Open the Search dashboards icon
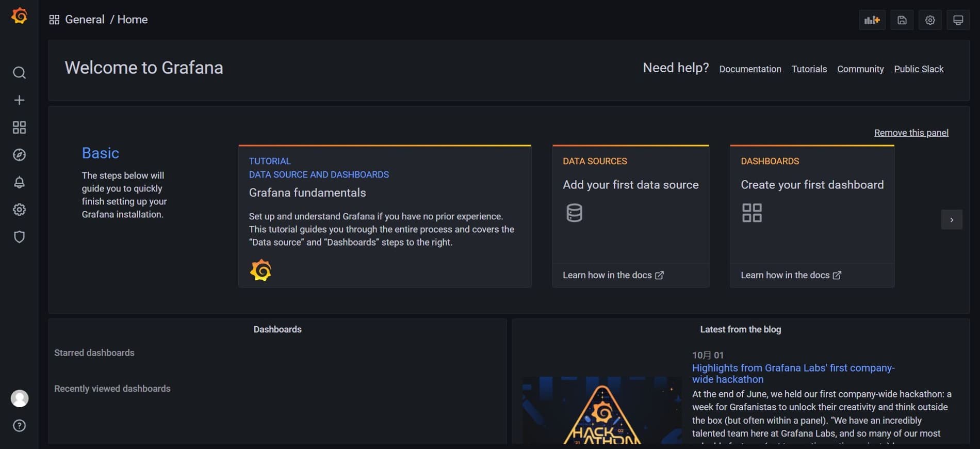980x449 pixels. click(x=19, y=73)
